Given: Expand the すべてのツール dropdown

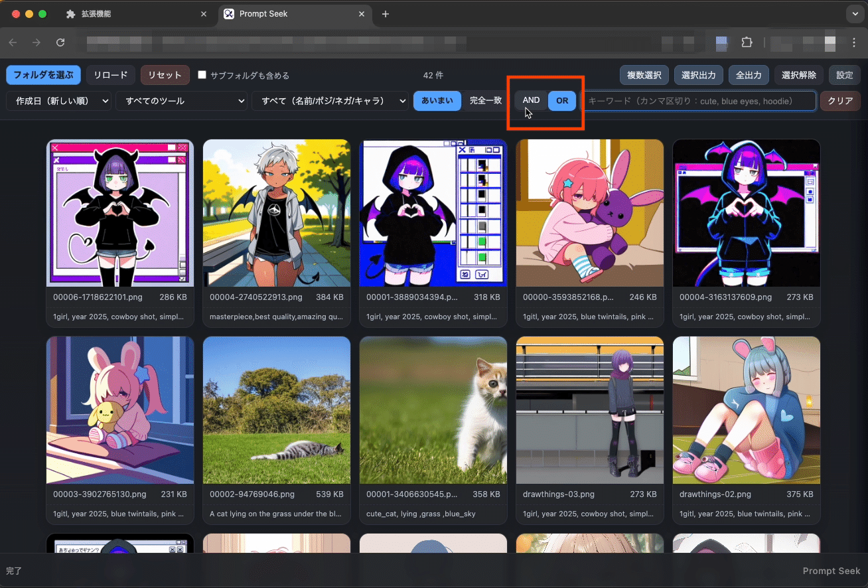Looking at the screenshot, I should [x=181, y=101].
